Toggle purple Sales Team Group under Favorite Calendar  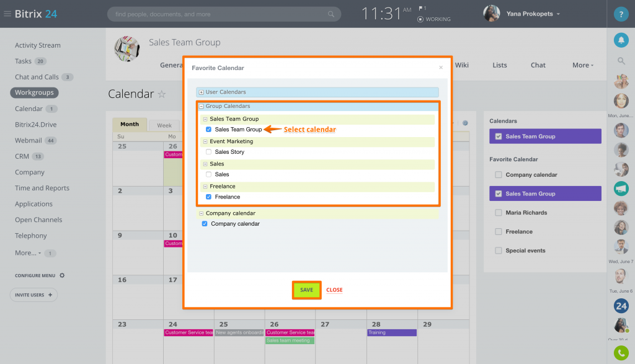click(545, 193)
